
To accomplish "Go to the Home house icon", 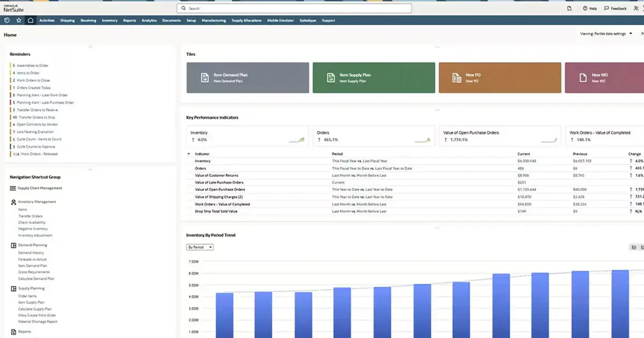I will 31,20.
